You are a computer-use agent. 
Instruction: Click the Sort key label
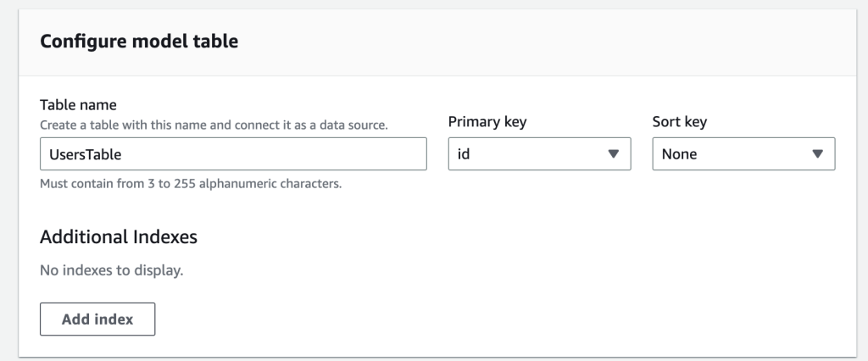pos(679,121)
